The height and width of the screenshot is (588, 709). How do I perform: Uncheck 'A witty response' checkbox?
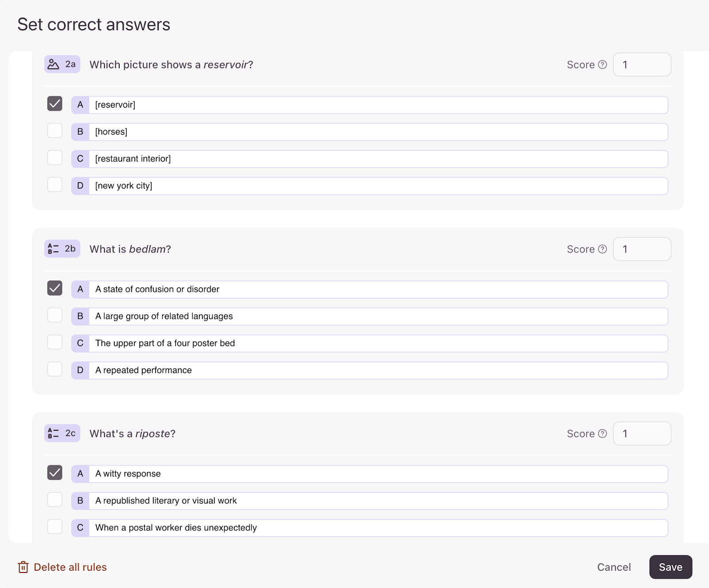point(55,472)
